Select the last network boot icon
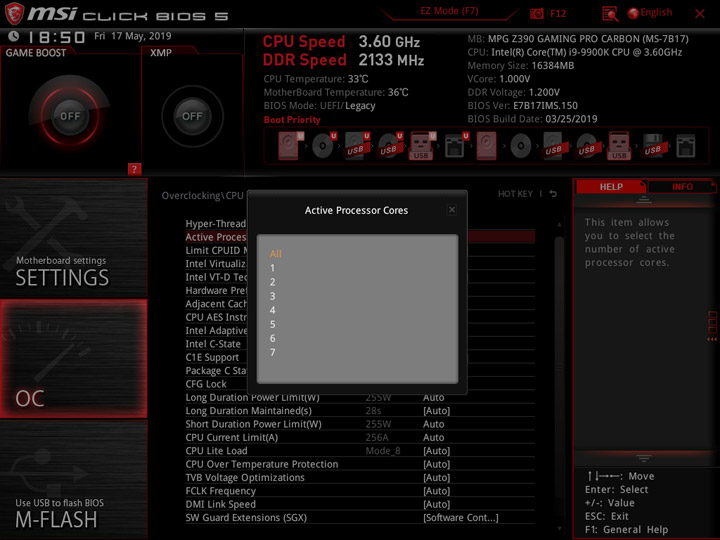Viewport: 720px width, 540px height. click(x=686, y=146)
